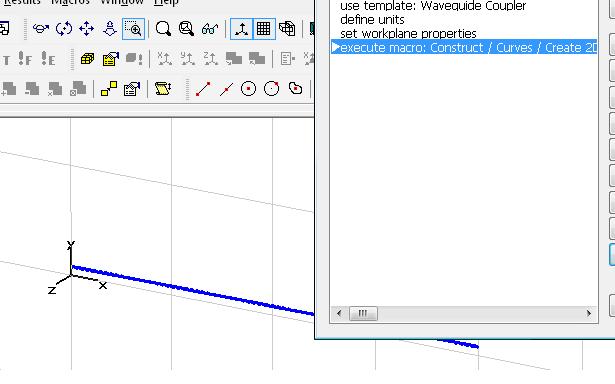This screenshot has width=615, height=384.
Task: Click the transform shape icon
Action: (x=109, y=89)
